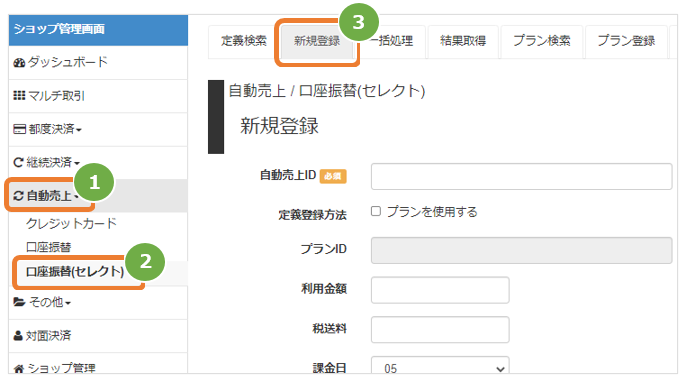Switch to 定義検索 tab
688x382 pixels.
click(x=244, y=41)
